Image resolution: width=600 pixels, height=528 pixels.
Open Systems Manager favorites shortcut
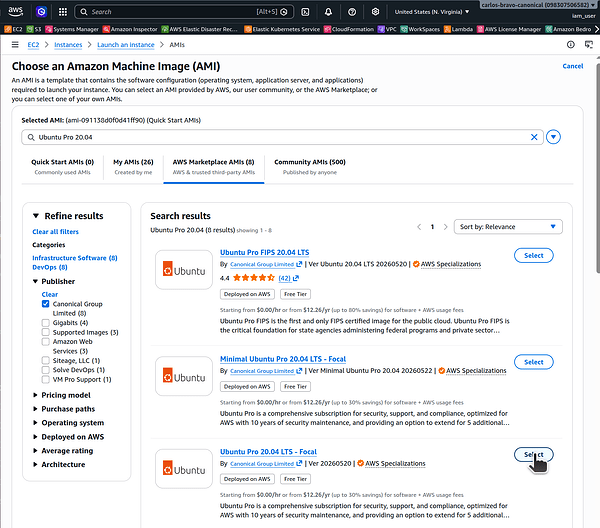(72, 29)
